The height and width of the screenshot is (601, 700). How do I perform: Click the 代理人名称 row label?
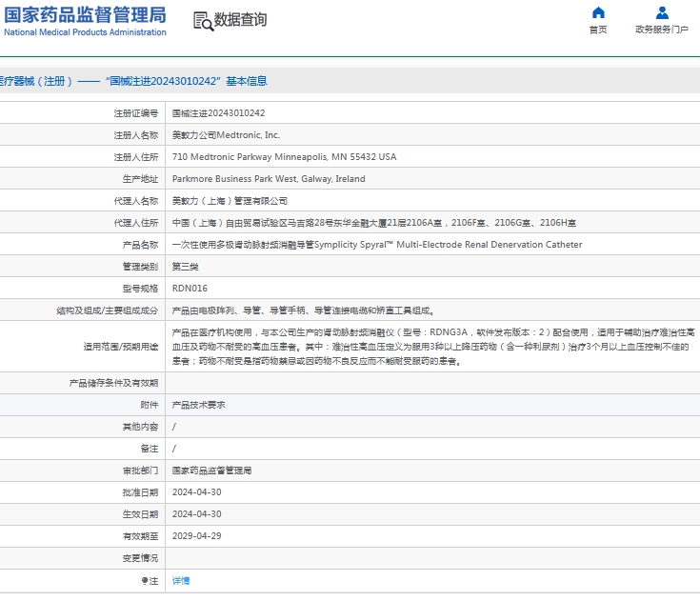[136, 201]
